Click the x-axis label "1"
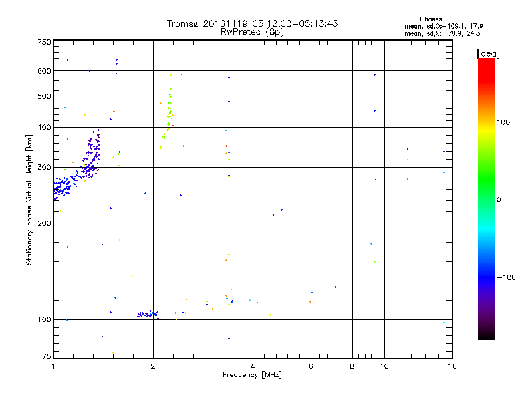 tap(53, 366)
